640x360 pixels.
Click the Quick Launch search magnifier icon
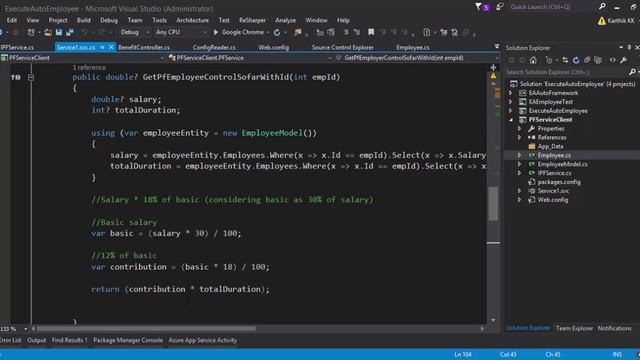point(602,7)
